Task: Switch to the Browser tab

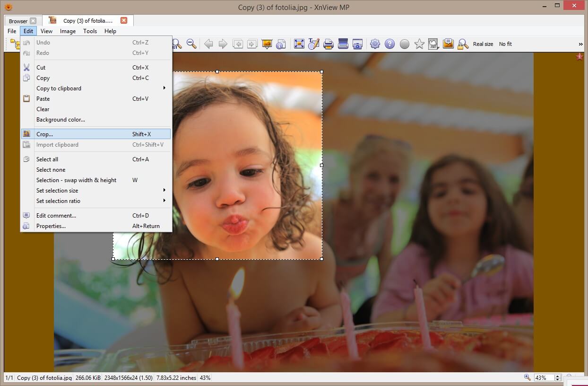Action: pyautogui.click(x=18, y=21)
